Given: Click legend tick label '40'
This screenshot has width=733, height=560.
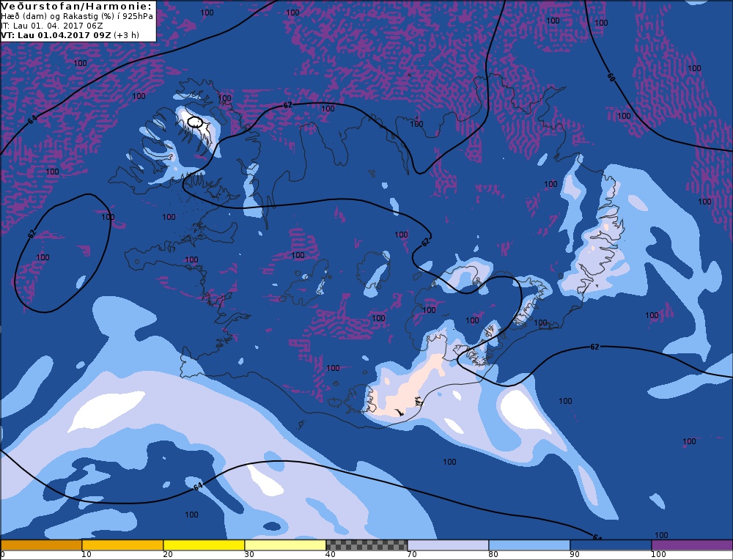Looking at the screenshot, I should [x=331, y=555].
